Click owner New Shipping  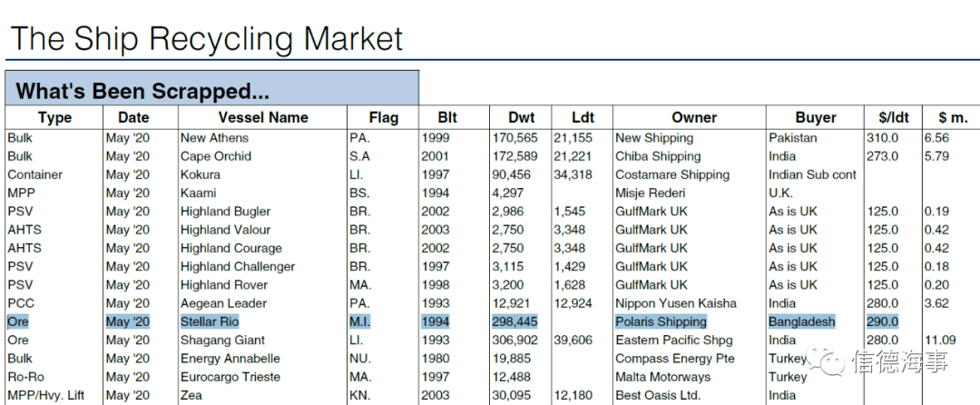pyautogui.click(x=654, y=138)
